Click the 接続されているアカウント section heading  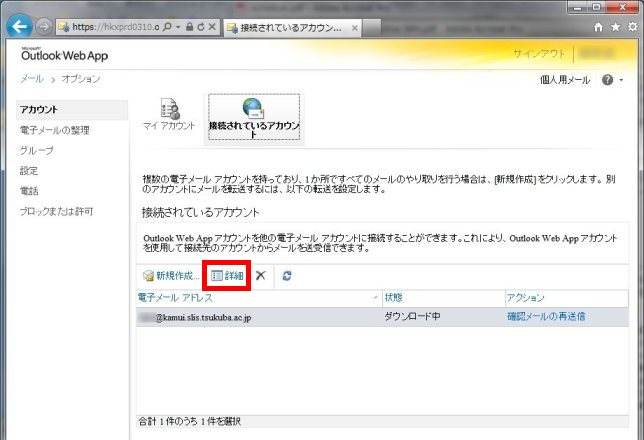pos(200,212)
